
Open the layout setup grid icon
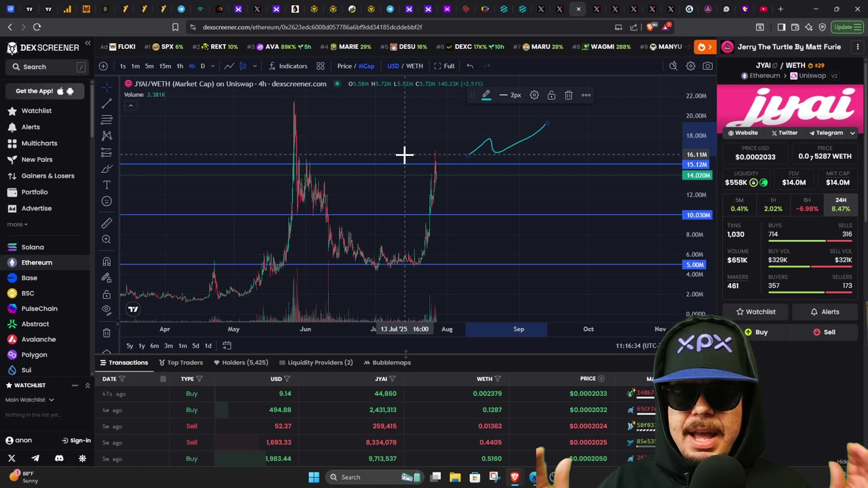coord(320,66)
